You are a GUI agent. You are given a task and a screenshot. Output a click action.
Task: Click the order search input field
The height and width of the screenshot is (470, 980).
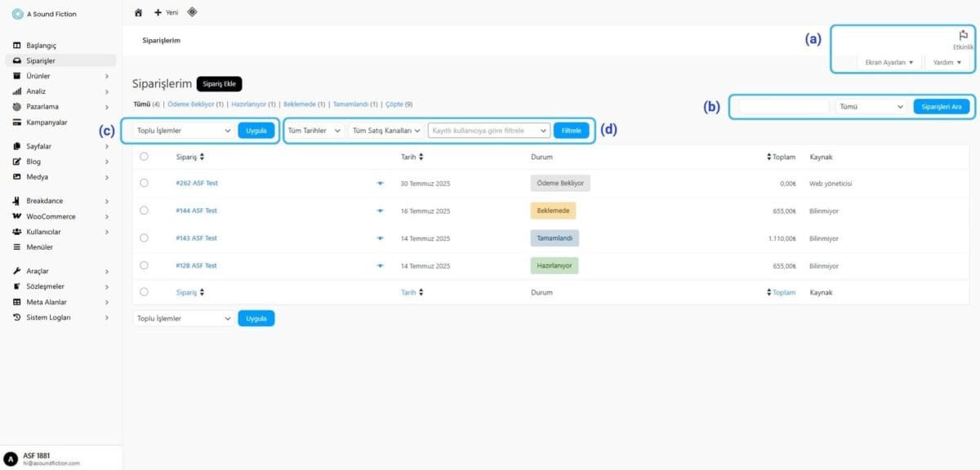point(783,107)
